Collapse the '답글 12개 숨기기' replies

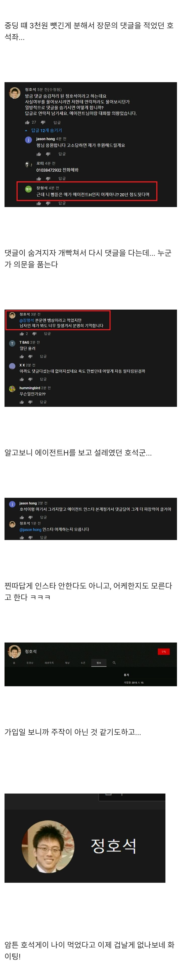pyautogui.click(x=47, y=130)
